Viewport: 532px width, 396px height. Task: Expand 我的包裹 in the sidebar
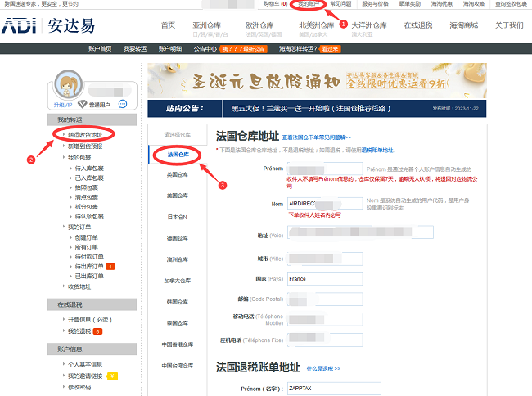point(79,157)
